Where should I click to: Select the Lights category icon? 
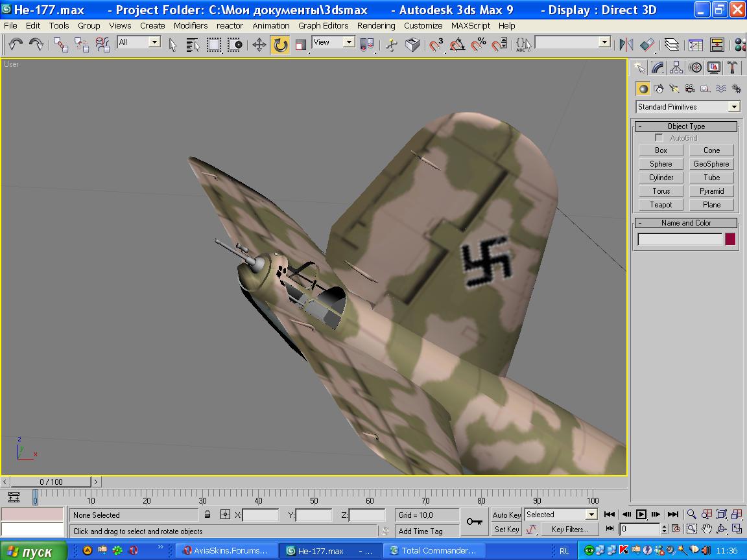click(x=674, y=89)
